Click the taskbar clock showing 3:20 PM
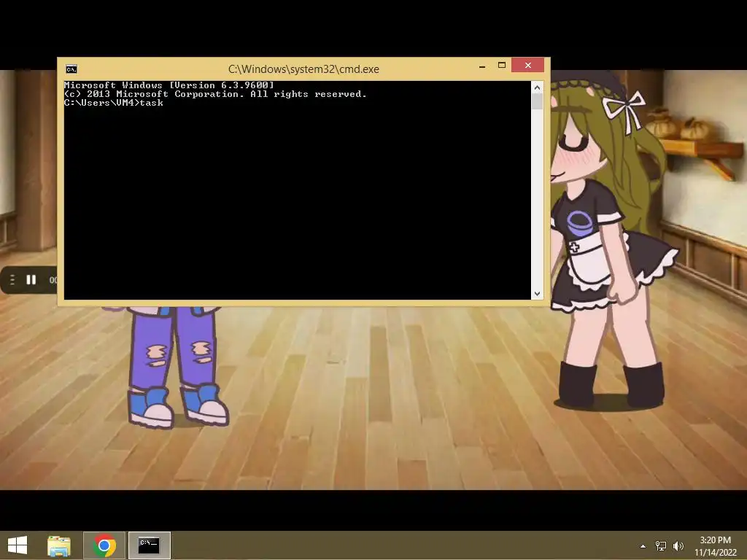This screenshot has height=560, width=747. click(x=715, y=545)
